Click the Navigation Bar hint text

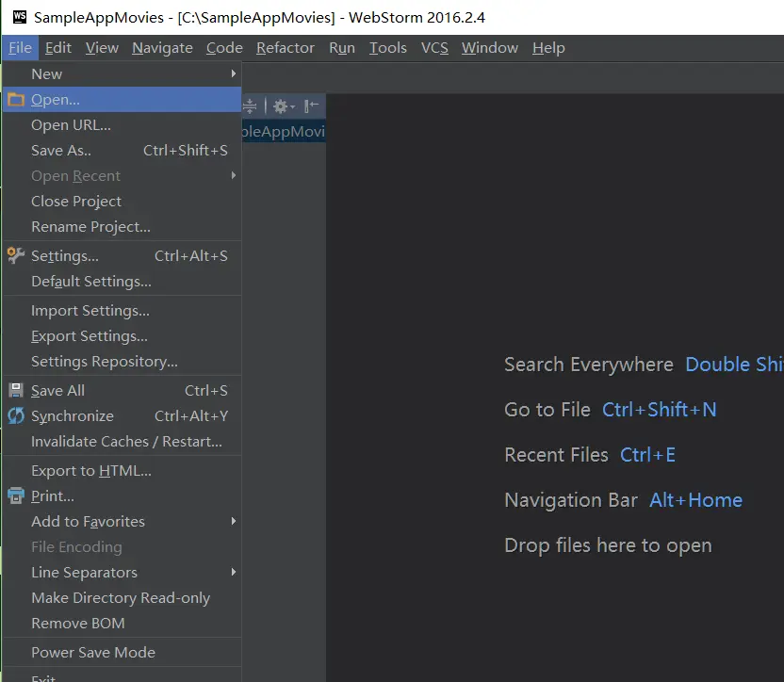coord(570,500)
